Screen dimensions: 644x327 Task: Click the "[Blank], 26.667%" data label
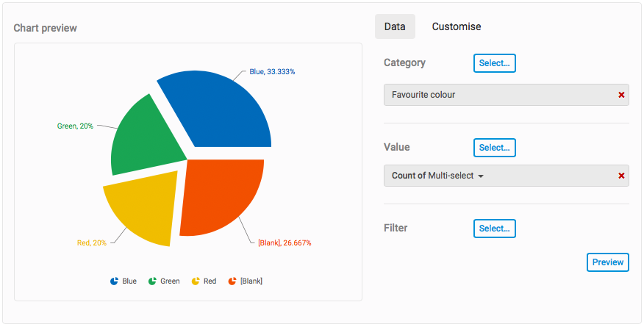(289, 242)
